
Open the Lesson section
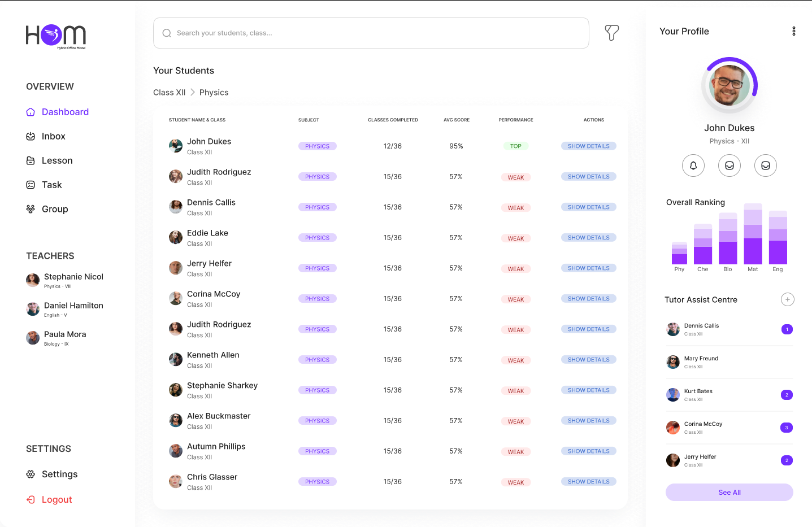57,160
